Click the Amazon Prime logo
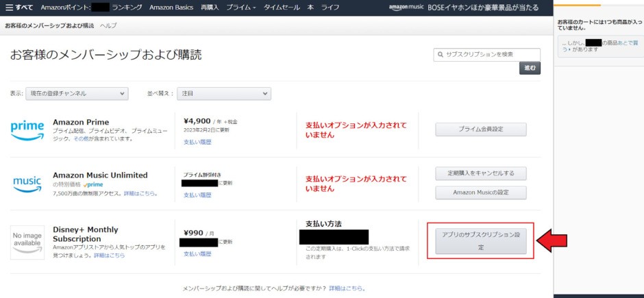The width and height of the screenshot is (644, 298). (27, 131)
